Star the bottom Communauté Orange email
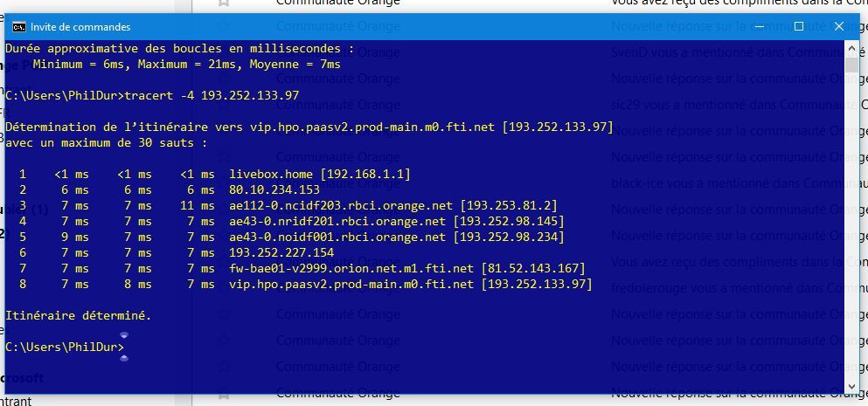 (224, 394)
